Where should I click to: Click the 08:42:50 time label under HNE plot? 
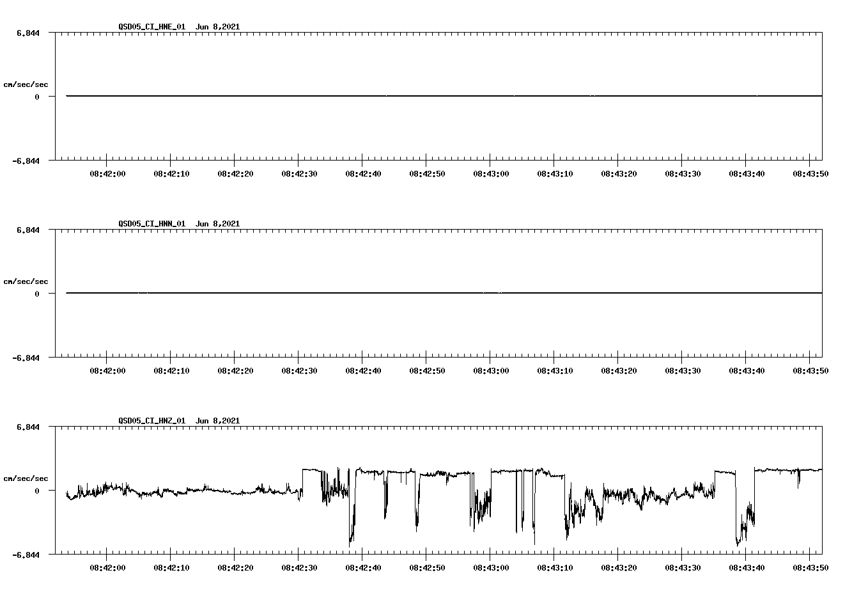coord(427,173)
